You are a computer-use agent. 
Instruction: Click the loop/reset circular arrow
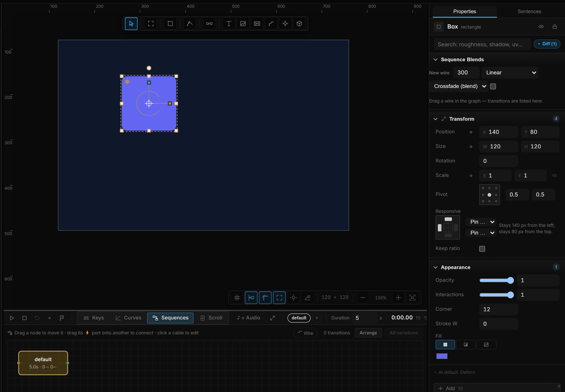tap(37, 318)
